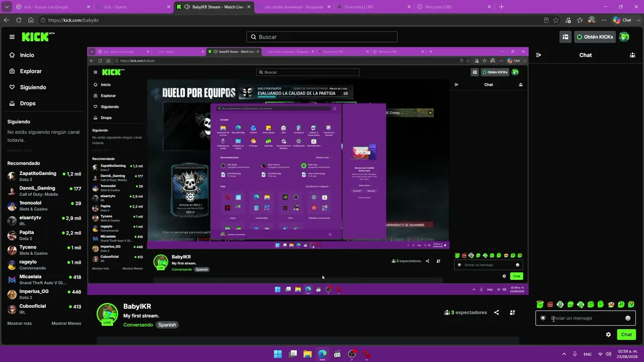This screenshot has height=362, width=644.
Task: Open the browser favorites list
Action: pyautogui.click(x=580, y=20)
